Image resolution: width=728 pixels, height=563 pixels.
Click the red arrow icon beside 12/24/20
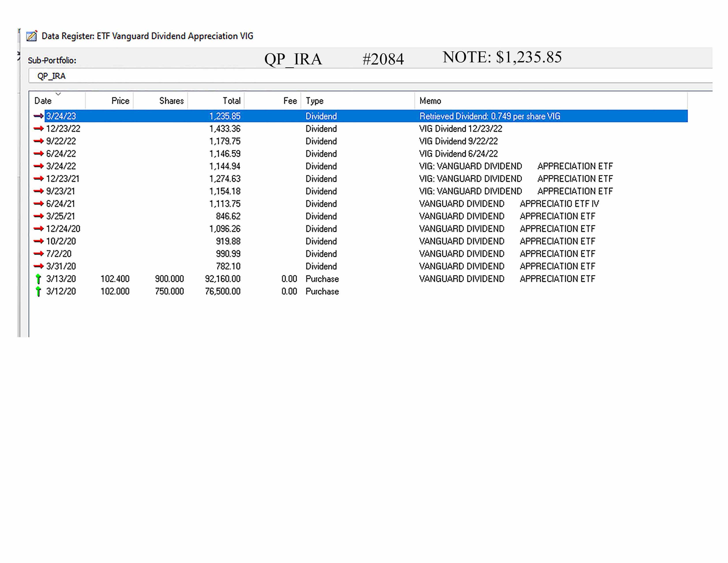[39, 229]
